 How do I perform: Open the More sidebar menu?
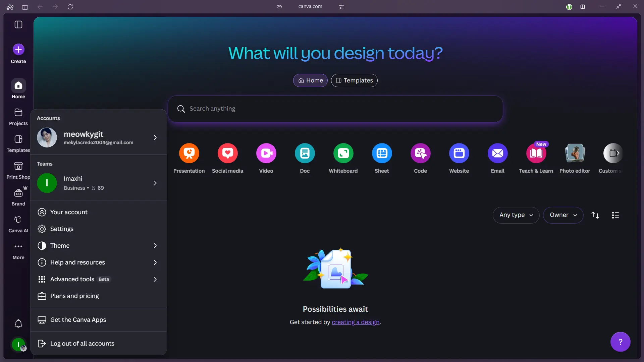click(18, 251)
